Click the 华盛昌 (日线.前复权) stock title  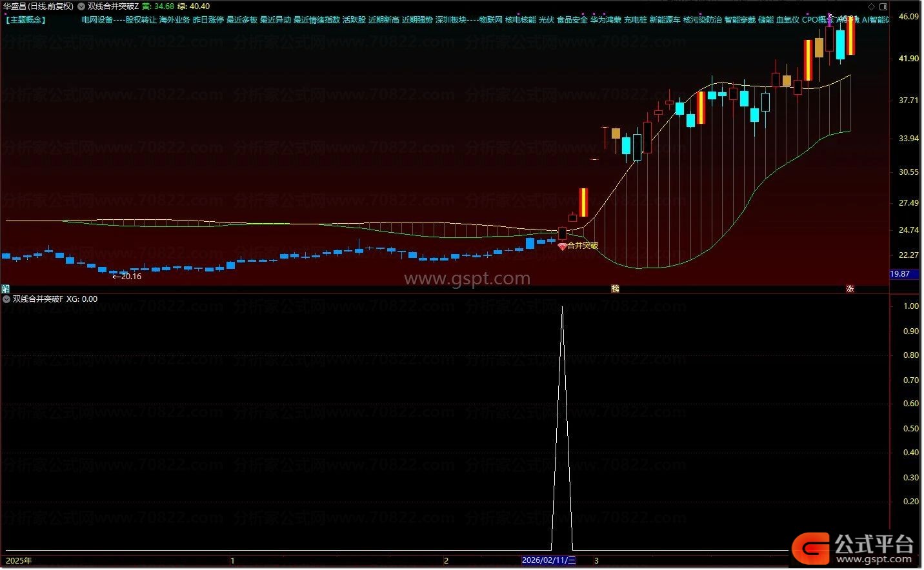pyautogui.click(x=38, y=6)
